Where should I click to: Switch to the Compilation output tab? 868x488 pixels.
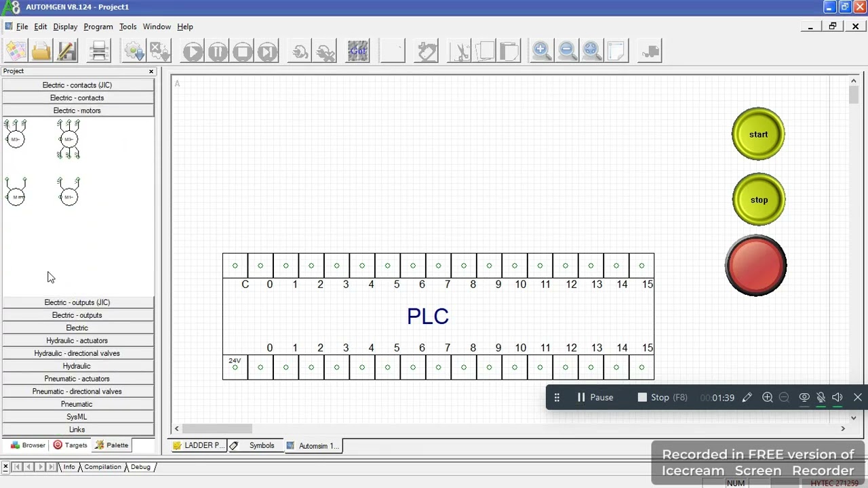pos(102,467)
